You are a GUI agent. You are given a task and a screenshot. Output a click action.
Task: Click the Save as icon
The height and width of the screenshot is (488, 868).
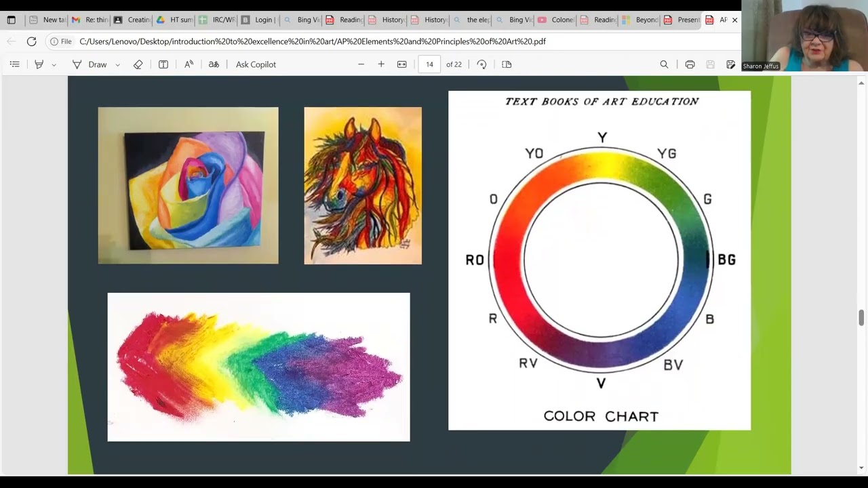coord(730,64)
